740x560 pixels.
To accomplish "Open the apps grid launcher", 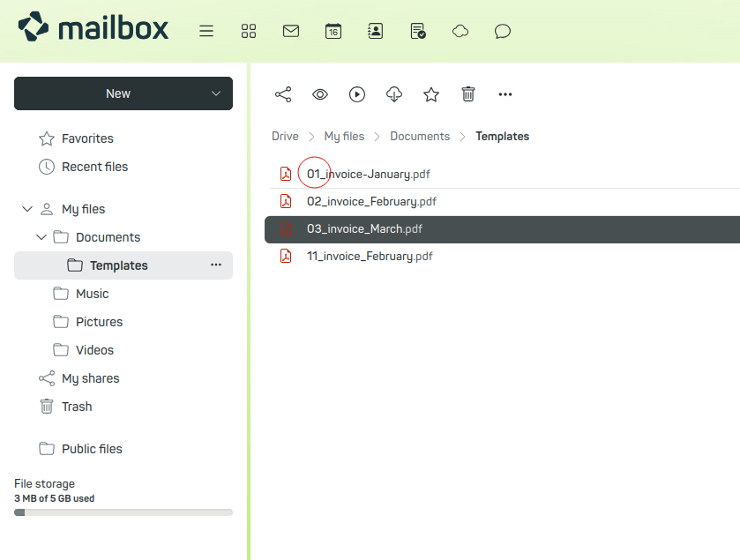I will coord(249,31).
